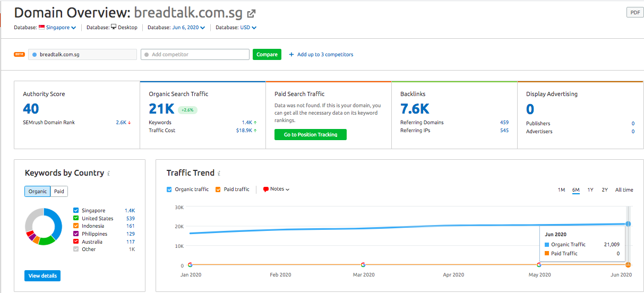Click SEMrush Domain Rank 2.6K value
The width and height of the screenshot is (644, 293).
[121, 123]
